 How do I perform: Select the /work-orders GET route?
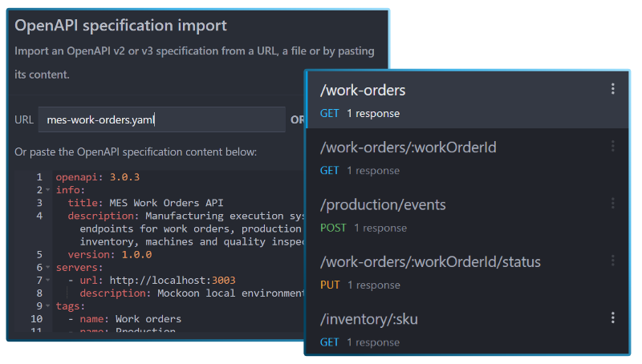click(x=467, y=100)
